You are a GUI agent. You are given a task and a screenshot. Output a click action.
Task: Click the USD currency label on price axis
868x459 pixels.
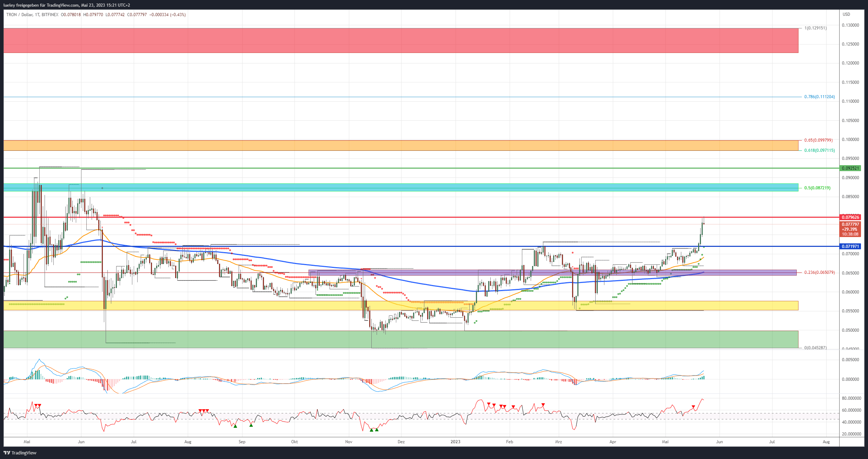[x=847, y=14]
